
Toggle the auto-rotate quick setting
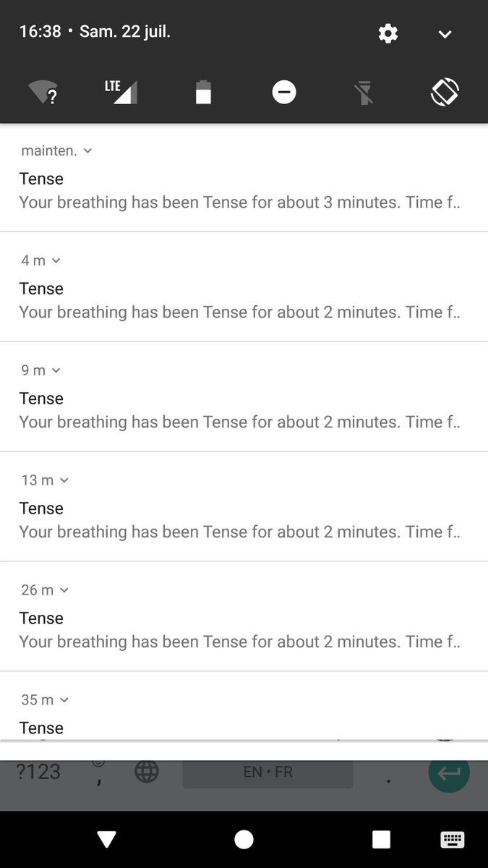pyautogui.click(x=445, y=93)
